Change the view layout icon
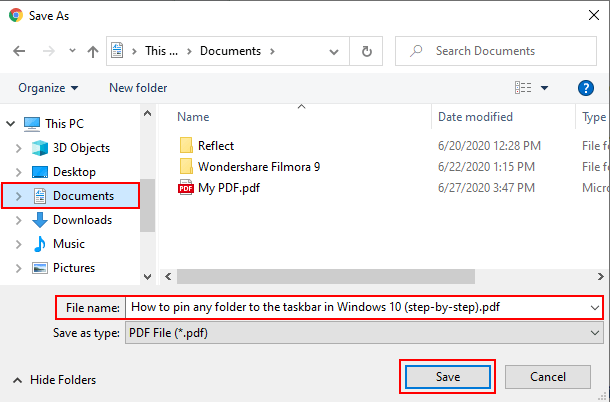This screenshot has height=402, width=610. (523, 88)
